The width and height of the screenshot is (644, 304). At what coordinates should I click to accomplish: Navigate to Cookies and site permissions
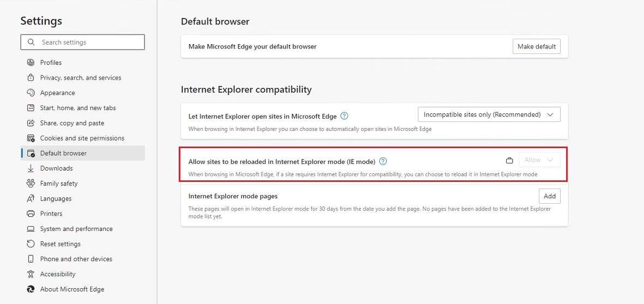pyautogui.click(x=83, y=138)
